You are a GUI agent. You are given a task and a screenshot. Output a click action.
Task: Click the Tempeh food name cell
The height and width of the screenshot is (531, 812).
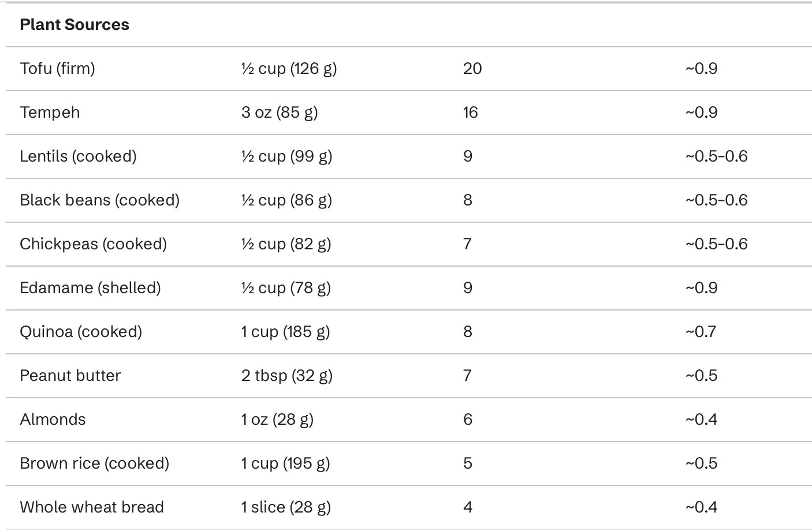(x=50, y=113)
